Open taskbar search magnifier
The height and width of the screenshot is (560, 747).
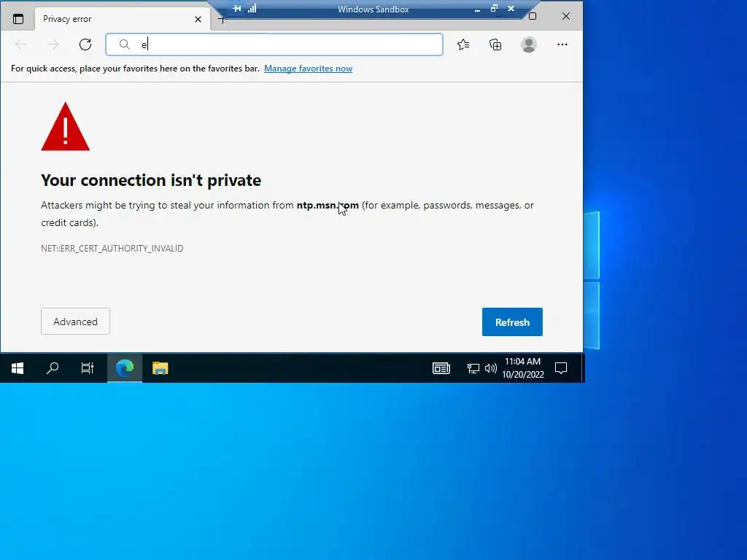coord(53,368)
